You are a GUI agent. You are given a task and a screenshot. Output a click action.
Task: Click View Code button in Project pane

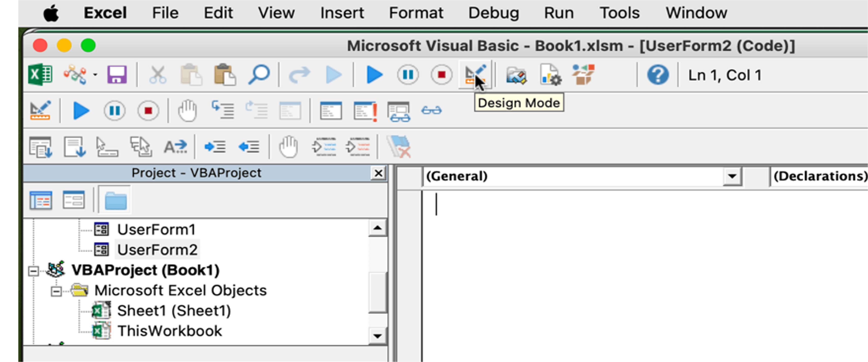40,200
